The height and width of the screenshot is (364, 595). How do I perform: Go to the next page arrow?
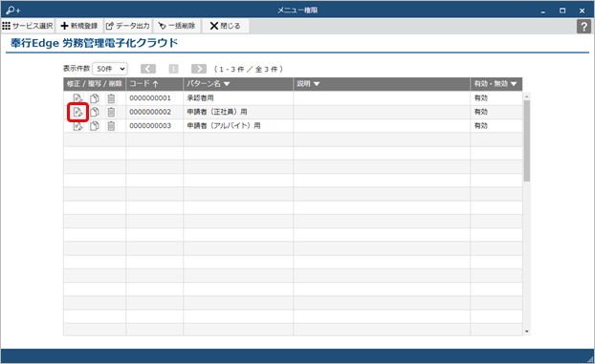tap(199, 69)
